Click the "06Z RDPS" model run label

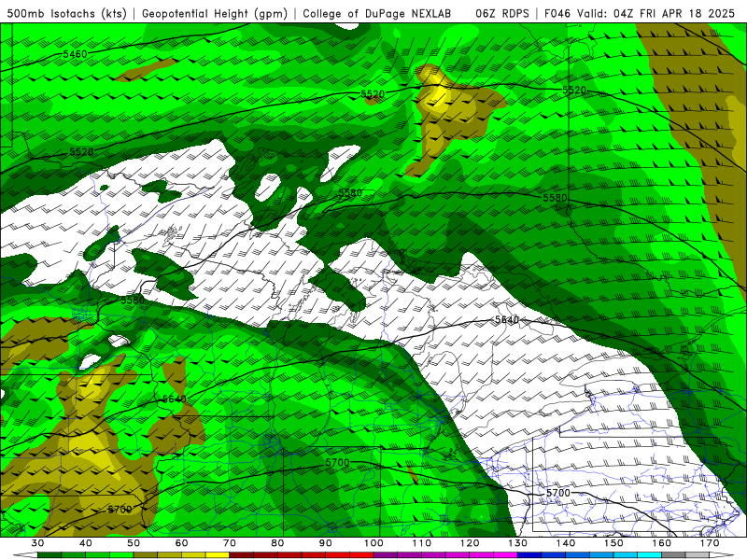(502, 13)
